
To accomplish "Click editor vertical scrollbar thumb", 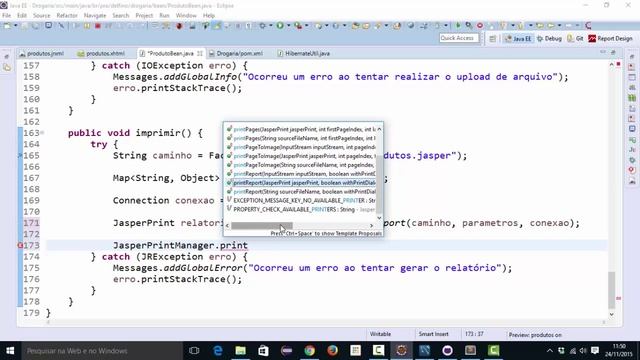I will pyautogui.click(x=611, y=290).
